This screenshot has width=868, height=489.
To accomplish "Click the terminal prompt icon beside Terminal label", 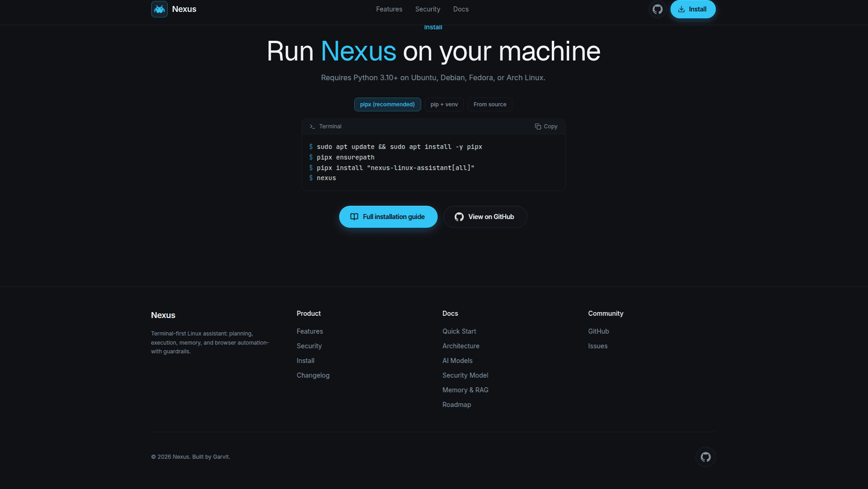I will 312,126.
